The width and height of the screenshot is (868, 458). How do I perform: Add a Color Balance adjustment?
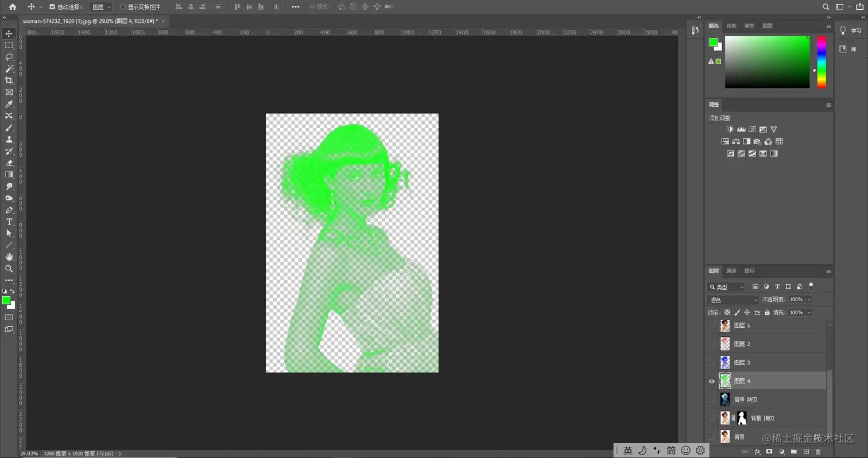coord(736,142)
